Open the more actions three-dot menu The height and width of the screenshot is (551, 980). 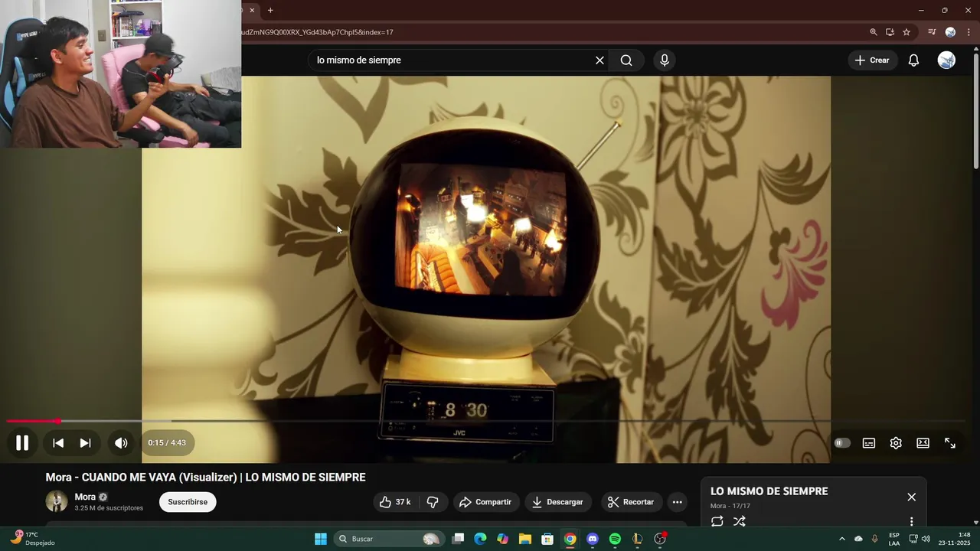click(x=677, y=502)
